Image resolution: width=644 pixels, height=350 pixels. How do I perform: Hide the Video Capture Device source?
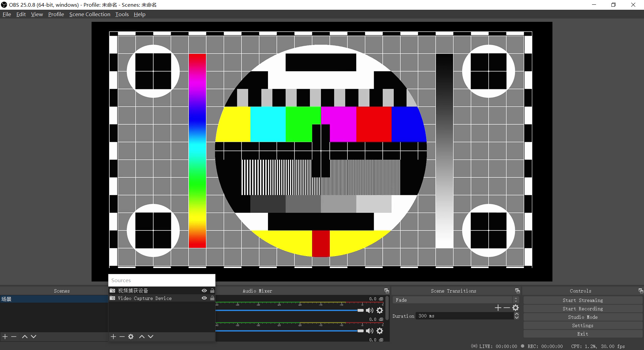pyautogui.click(x=204, y=298)
